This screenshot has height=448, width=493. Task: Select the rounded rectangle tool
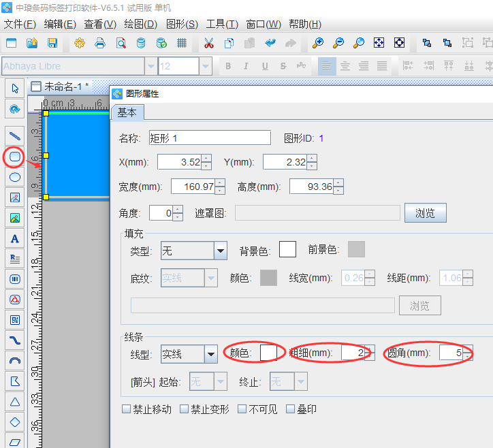[15, 157]
